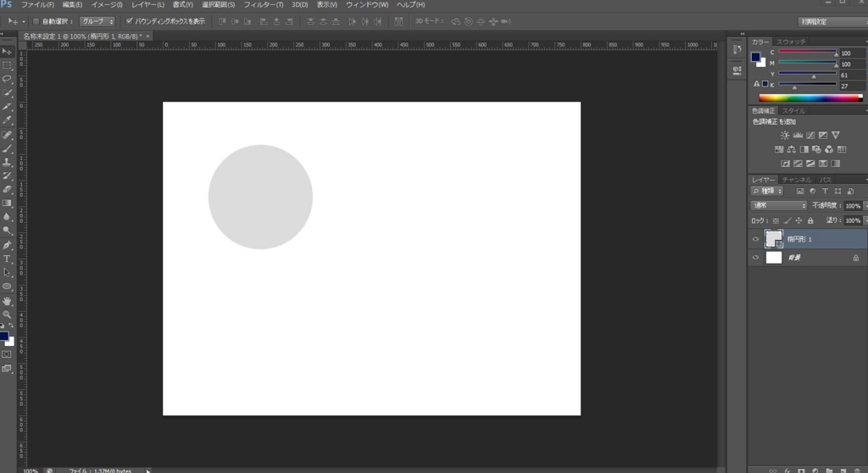The height and width of the screenshot is (473, 868).
Task: Add a Levels adjustment
Action: pyautogui.click(x=798, y=135)
